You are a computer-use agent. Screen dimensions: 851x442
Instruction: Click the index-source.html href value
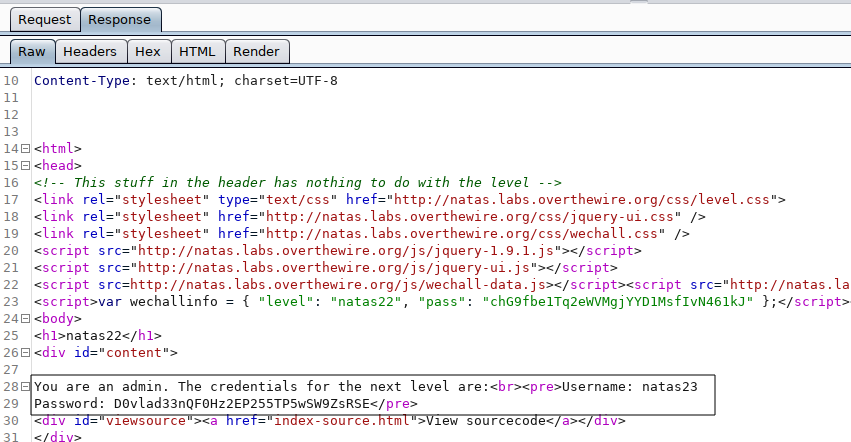pos(342,421)
